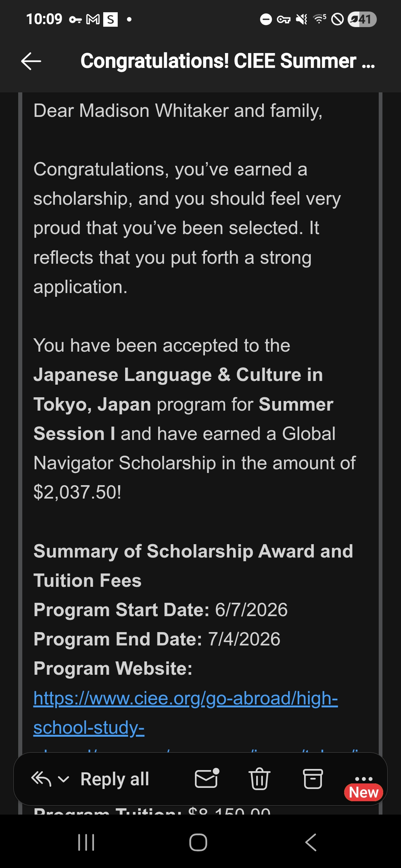Tap the Do Not Disturb status icon
This screenshot has width=401, height=868.
(x=266, y=19)
